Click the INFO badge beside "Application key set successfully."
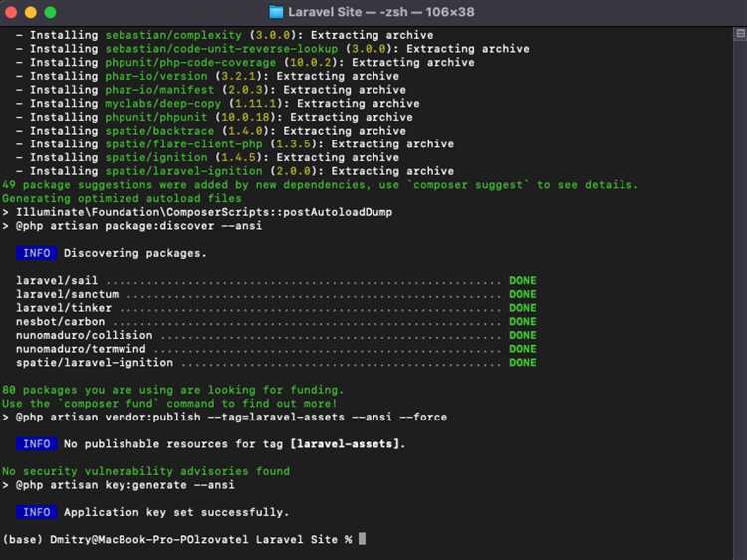This screenshot has height=560, width=747. 36,512
